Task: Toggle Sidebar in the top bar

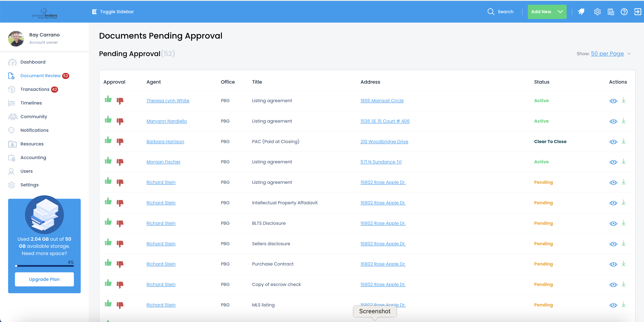Action: click(113, 12)
